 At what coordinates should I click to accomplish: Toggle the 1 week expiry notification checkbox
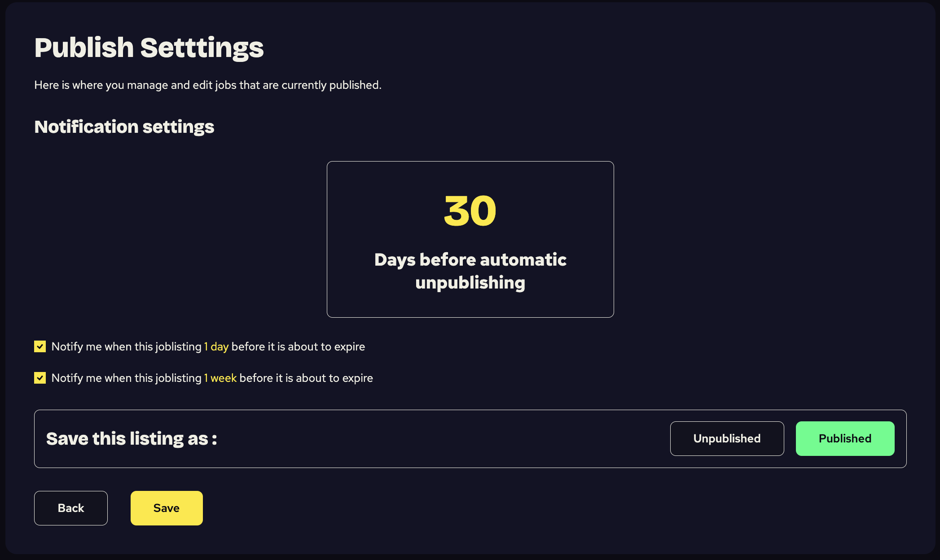point(40,378)
